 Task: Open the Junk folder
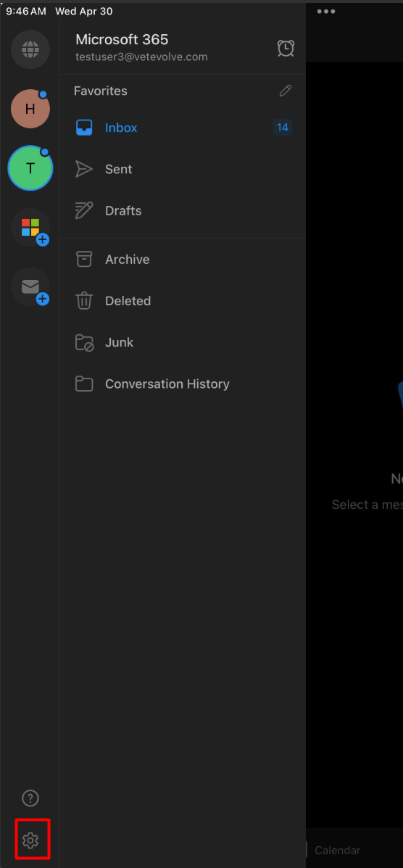[183, 343]
